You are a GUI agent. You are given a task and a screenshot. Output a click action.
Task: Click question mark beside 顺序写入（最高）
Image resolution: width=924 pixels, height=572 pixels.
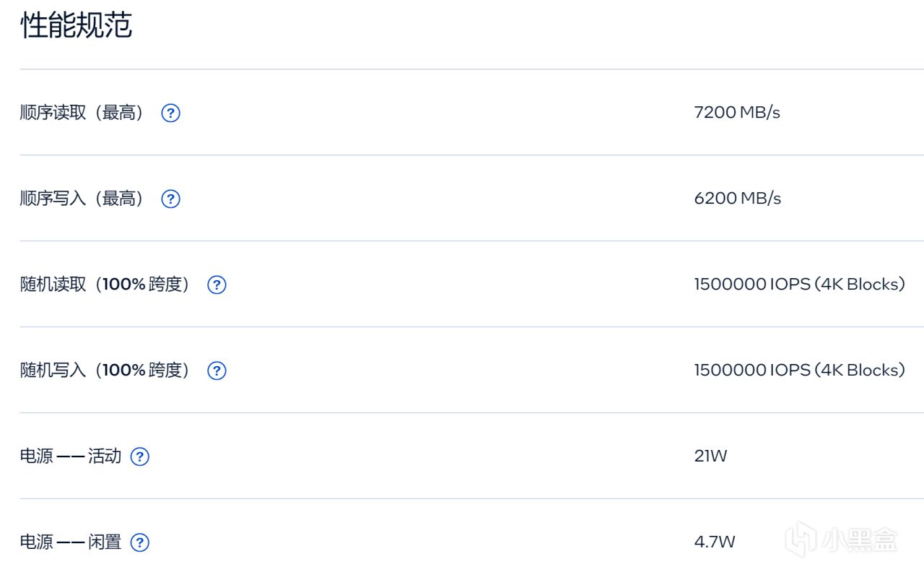click(x=170, y=199)
